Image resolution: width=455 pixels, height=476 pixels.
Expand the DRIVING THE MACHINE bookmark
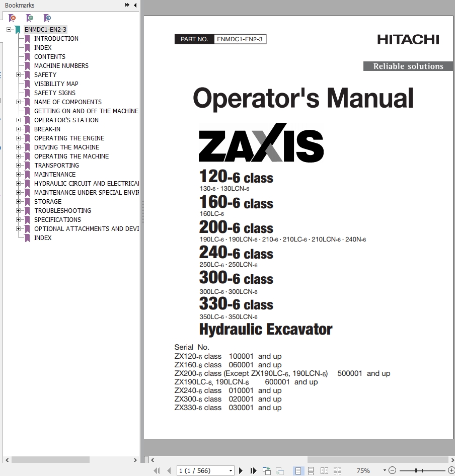[x=18, y=147]
